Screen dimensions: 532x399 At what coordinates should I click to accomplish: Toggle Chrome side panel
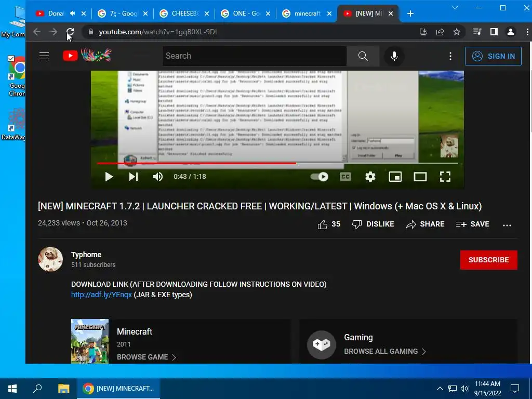click(x=494, y=32)
